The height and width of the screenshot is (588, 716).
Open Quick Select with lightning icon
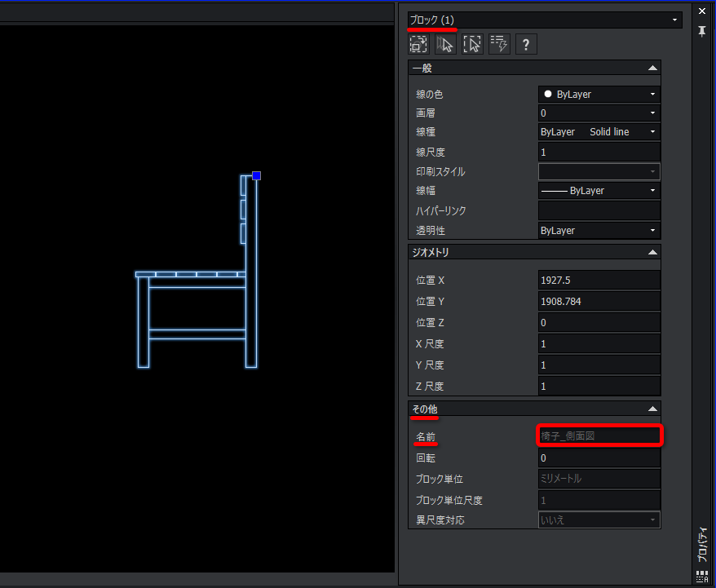[499, 45]
